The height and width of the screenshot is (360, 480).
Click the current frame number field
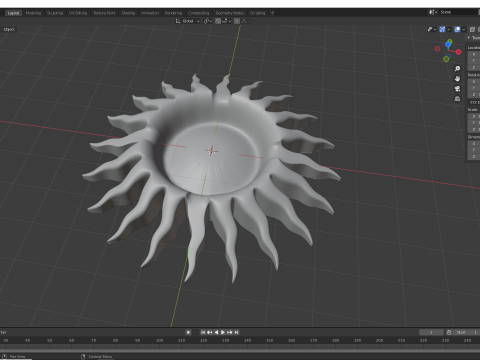click(x=431, y=332)
